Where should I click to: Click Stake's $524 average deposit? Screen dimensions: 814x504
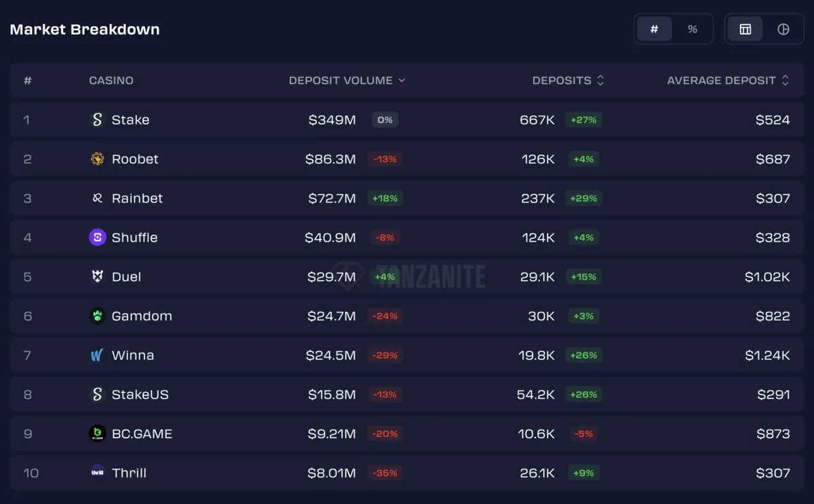tap(773, 119)
